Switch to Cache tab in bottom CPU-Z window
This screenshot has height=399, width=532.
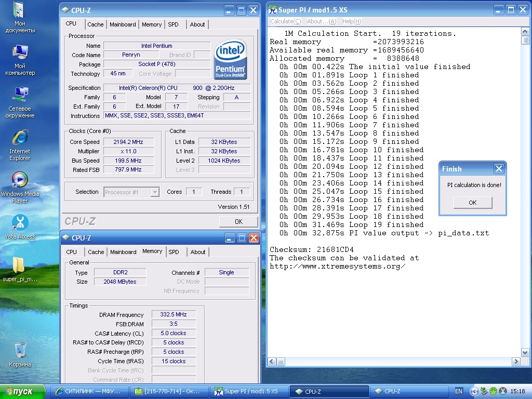(x=96, y=252)
